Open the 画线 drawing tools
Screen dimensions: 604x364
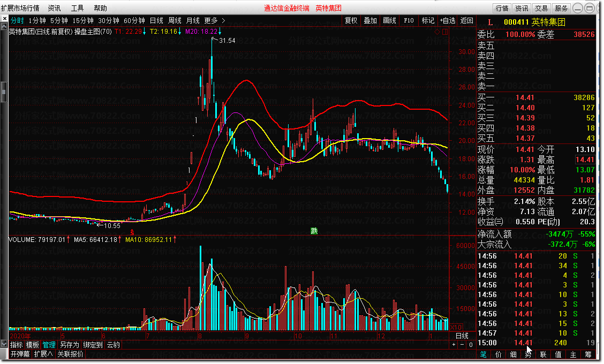coord(389,20)
